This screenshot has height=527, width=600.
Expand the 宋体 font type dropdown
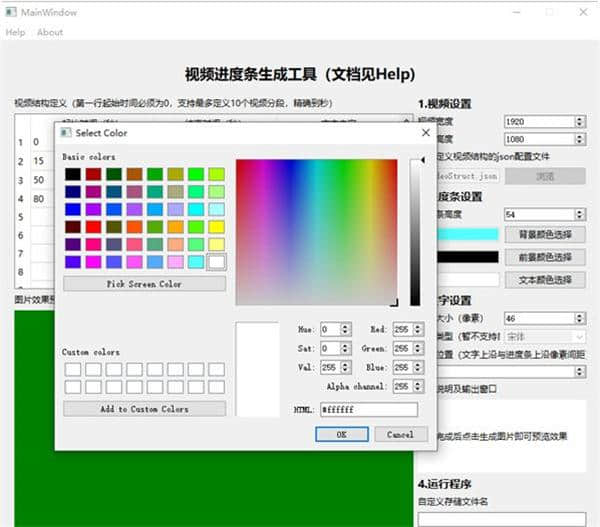544,337
